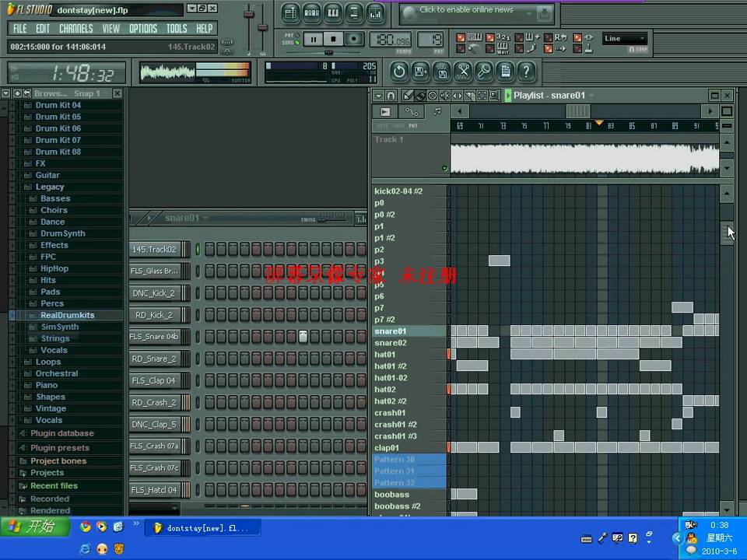
Task: Stop playback with the stop button
Action: [334, 39]
